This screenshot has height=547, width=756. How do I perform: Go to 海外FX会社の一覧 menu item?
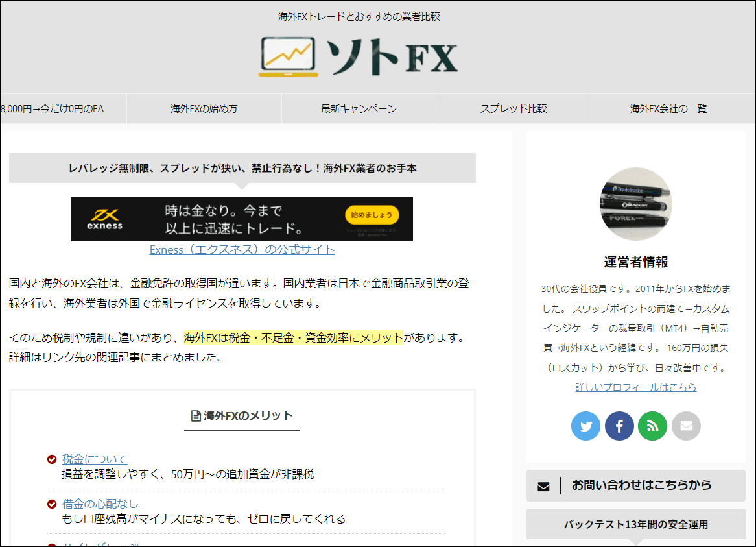[x=668, y=109]
